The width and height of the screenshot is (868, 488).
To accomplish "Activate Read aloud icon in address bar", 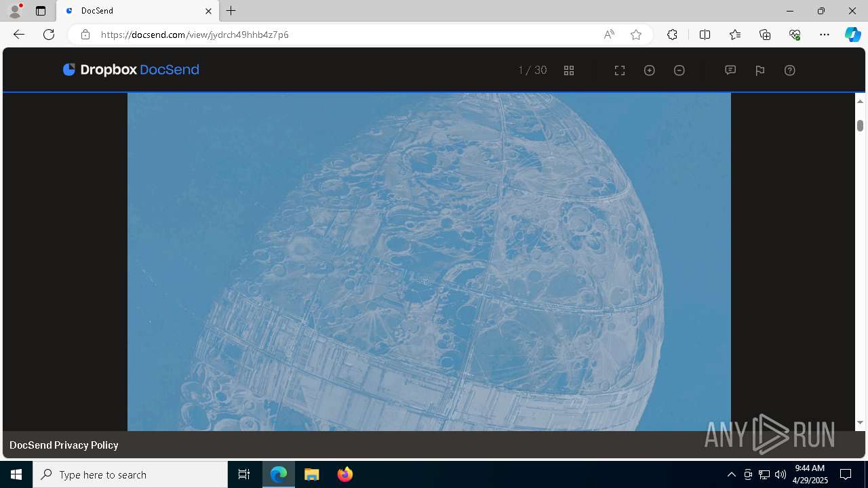I will pos(609,35).
